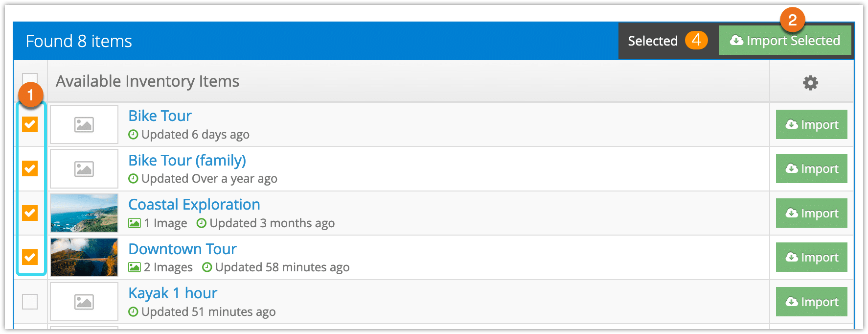Import the Kayak 1 hour item
The image size is (868, 334).
coord(812,302)
